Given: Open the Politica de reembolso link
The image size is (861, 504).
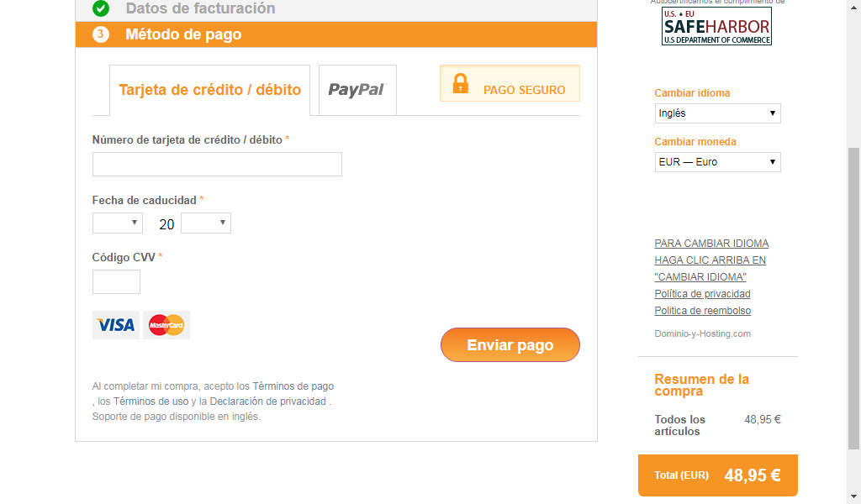Looking at the screenshot, I should [x=702, y=311].
